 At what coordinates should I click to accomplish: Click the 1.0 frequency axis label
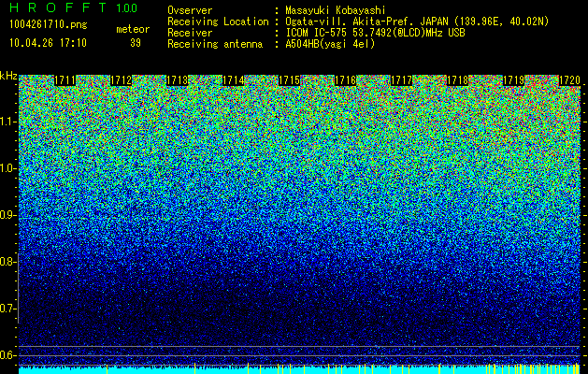coord(7,168)
